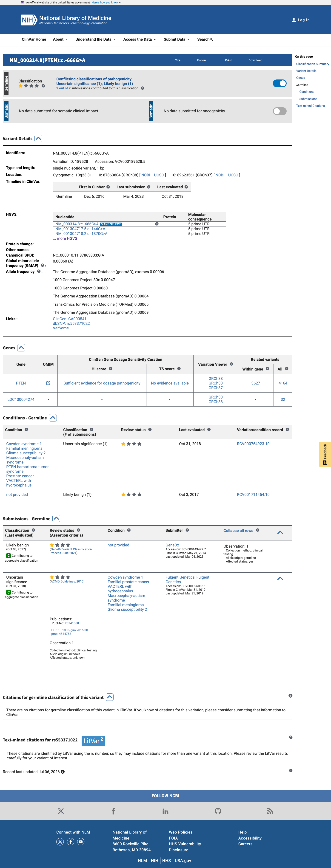Open the more HGVS link
This screenshot has height=868, width=331.
65,238
